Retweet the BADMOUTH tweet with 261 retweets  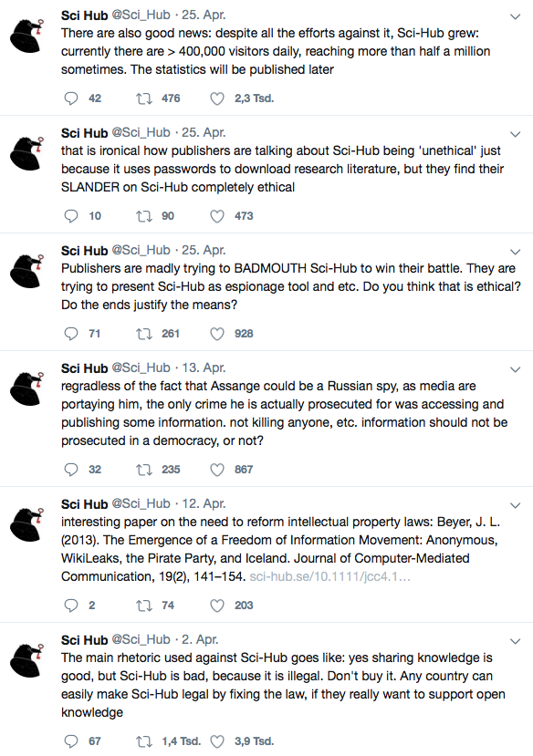point(143,334)
